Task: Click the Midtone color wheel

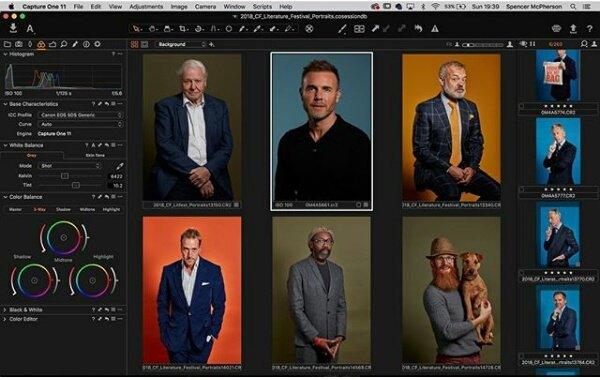Action: (64, 238)
